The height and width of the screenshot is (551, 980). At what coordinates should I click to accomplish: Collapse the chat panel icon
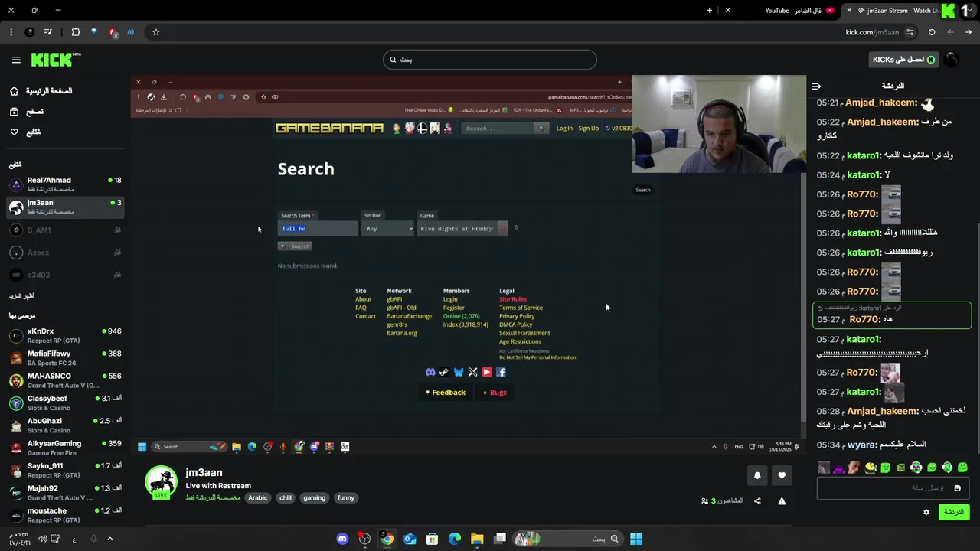tap(816, 86)
